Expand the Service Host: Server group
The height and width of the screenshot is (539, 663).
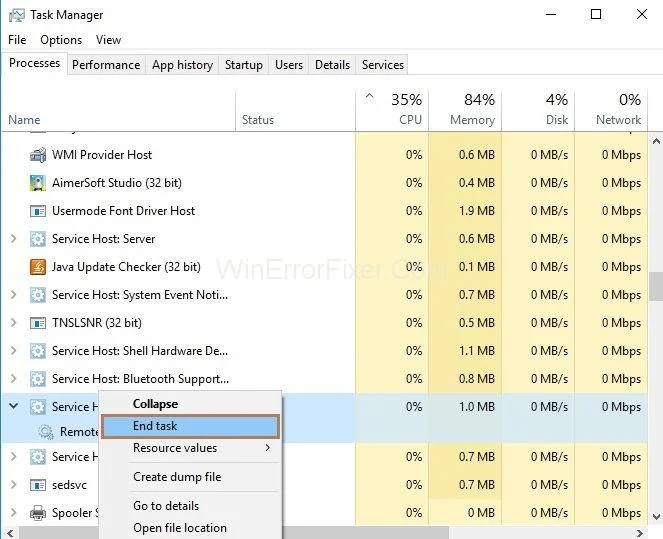point(13,239)
